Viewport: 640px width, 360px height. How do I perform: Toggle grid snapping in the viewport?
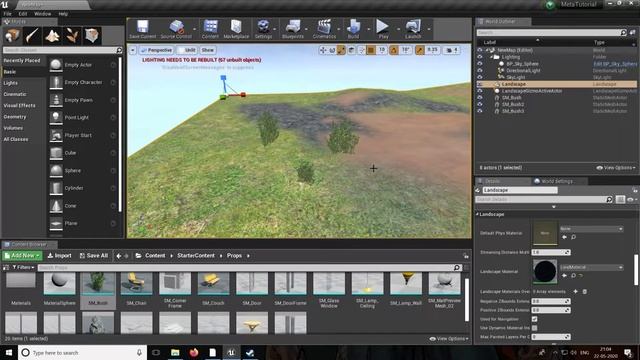(x=371, y=50)
